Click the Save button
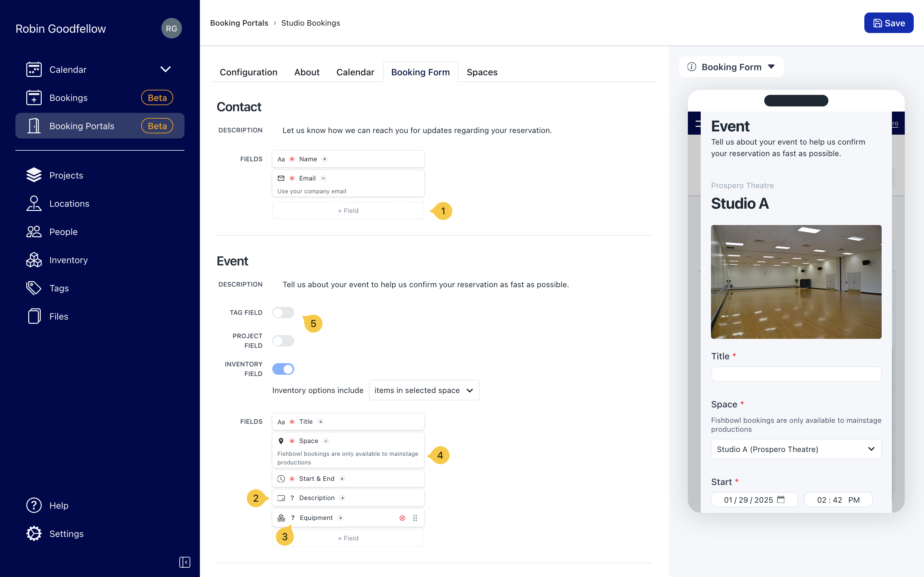This screenshot has width=924, height=577. [x=888, y=23]
